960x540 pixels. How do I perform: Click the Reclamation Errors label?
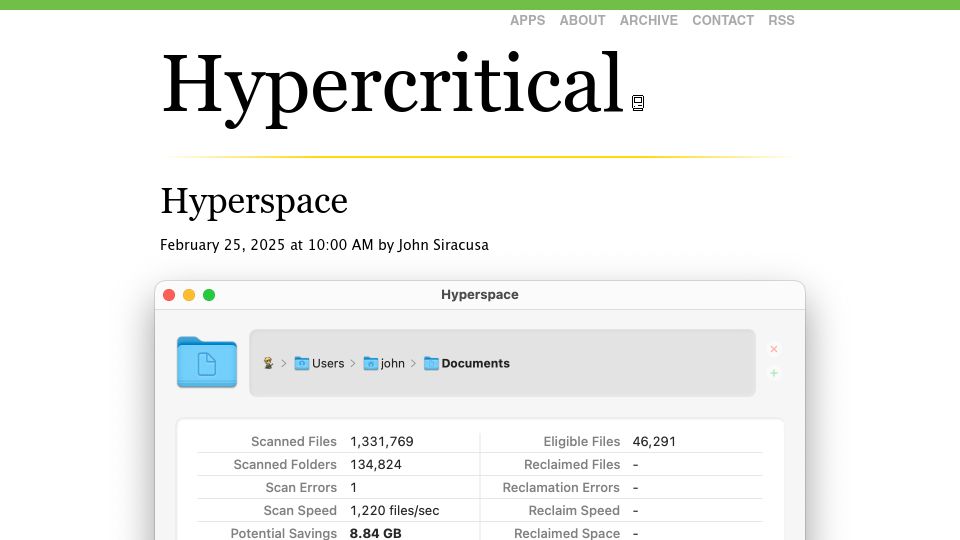561,487
